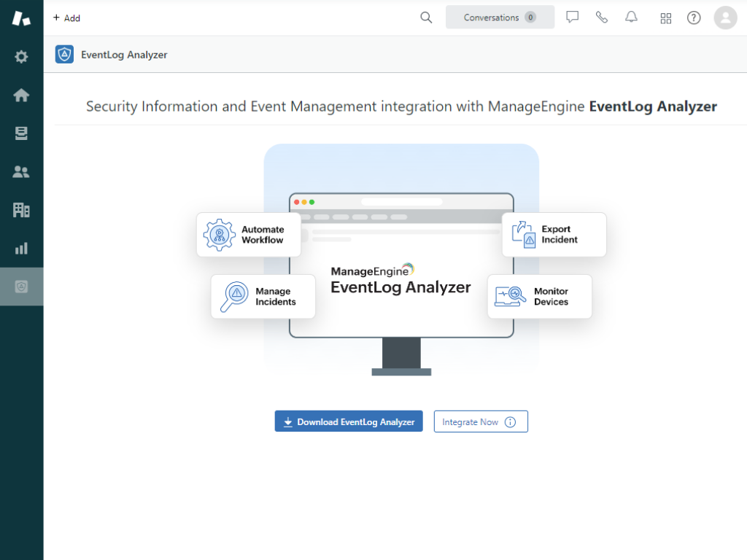Open the settings gear in sidebar
This screenshot has width=747, height=560.
point(21,57)
